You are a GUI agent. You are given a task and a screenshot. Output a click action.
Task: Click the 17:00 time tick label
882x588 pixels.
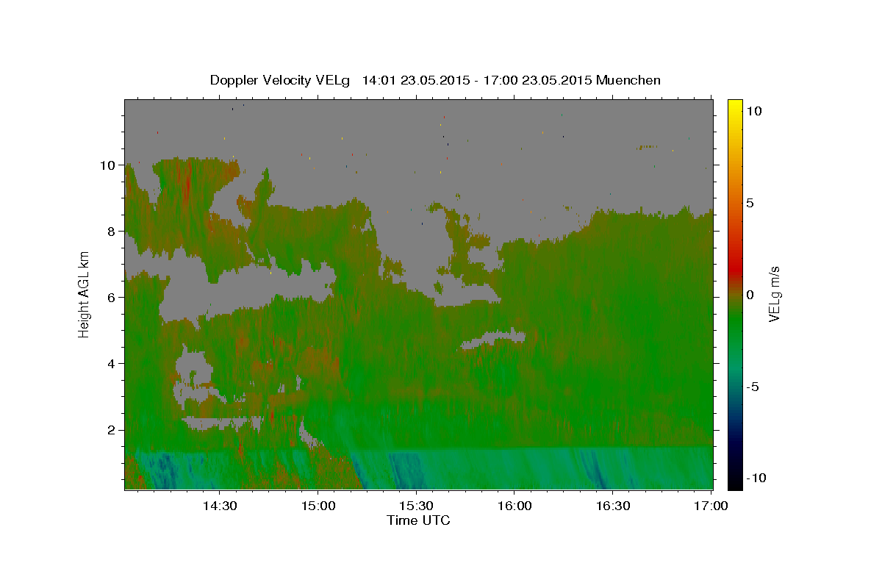pos(711,506)
